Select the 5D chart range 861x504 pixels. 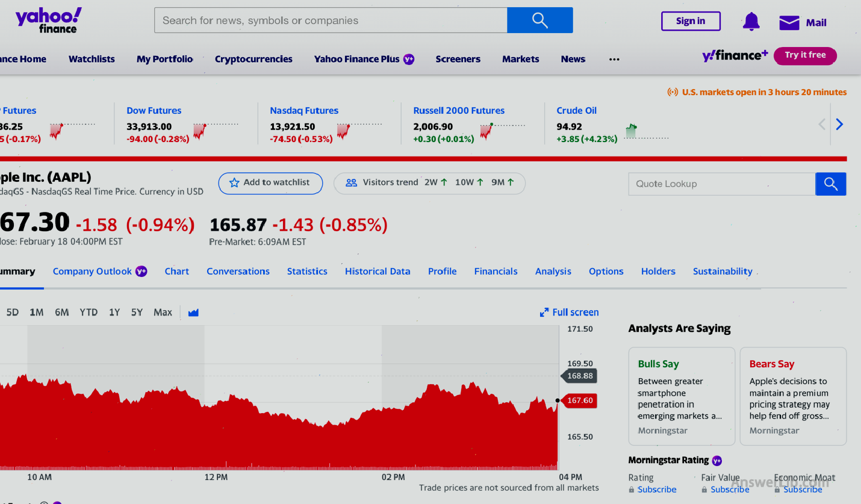(x=13, y=313)
